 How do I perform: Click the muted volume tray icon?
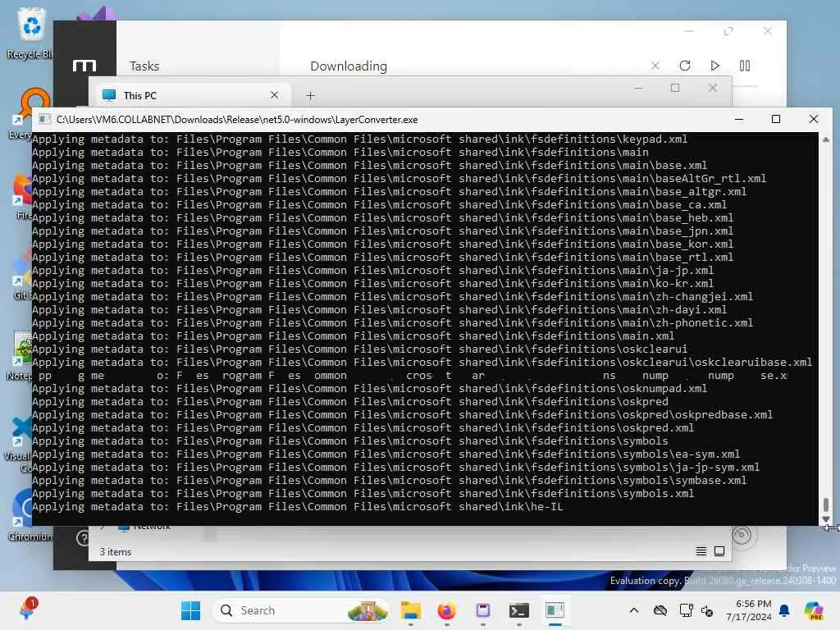[x=707, y=610]
